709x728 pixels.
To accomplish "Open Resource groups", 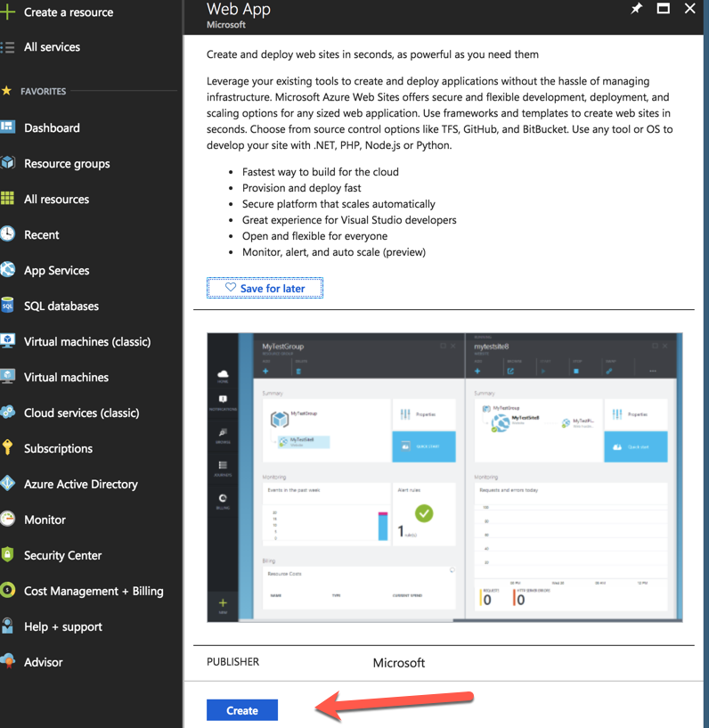I will (x=67, y=163).
